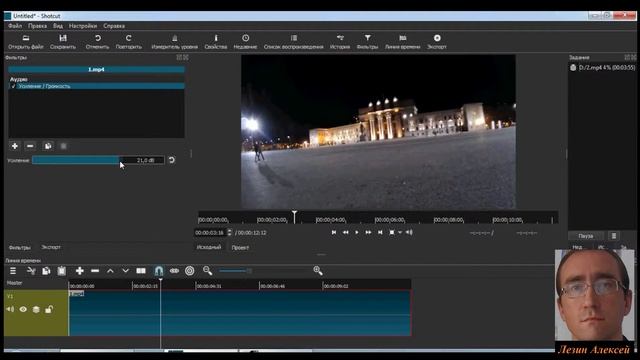Redo action with Повторить icon
Image resolution: width=640 pixels, height=360 pixels.
click(x=129, y=42)
